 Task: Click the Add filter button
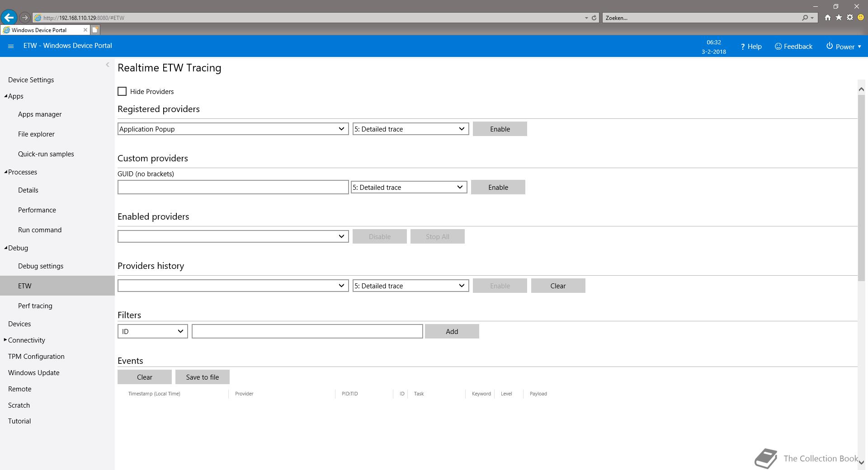tap(452, 331)
